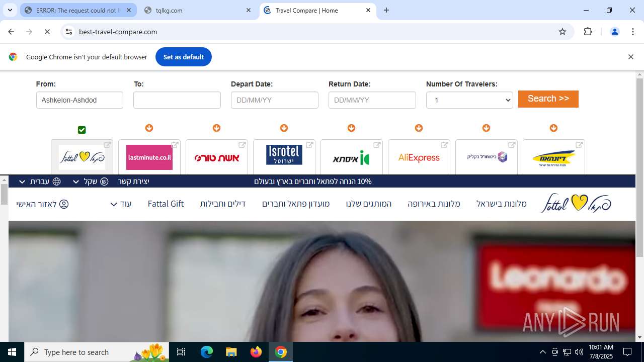
Task: Toggle the orange arrow above AliExpress
Action: pyautogui.click(x=419, y=128)
